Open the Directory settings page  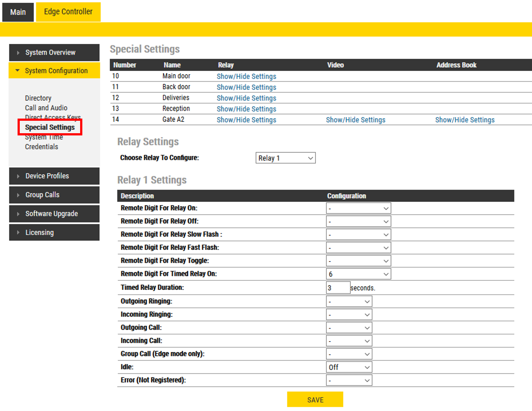(38, 98)
